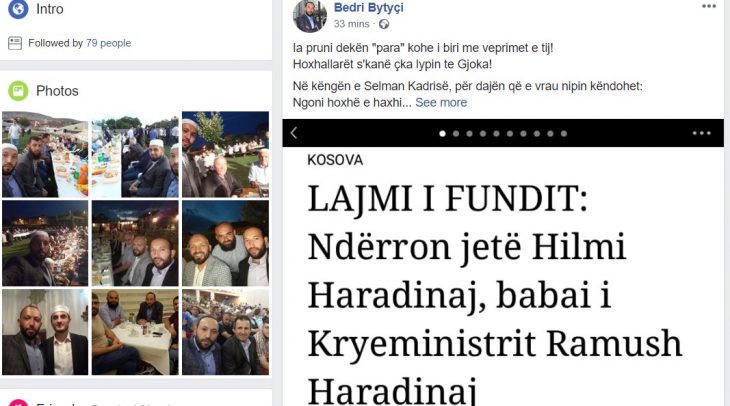Select the fifth carousel dot
The height and width of the screenshot is (406, 730).
tap(496, 134)
